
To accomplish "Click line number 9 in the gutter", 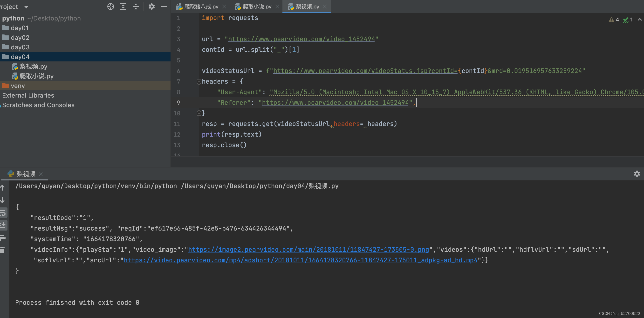I will (178, 103).
